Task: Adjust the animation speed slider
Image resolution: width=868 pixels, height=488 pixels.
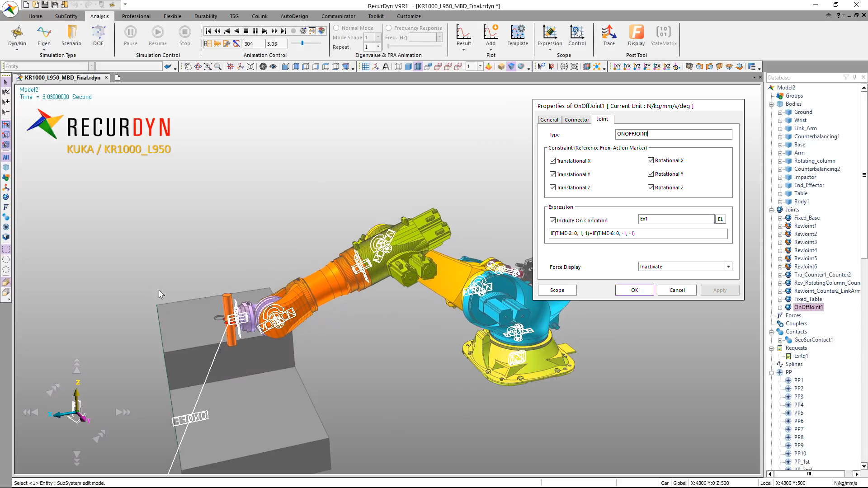Action: (302, 43)
